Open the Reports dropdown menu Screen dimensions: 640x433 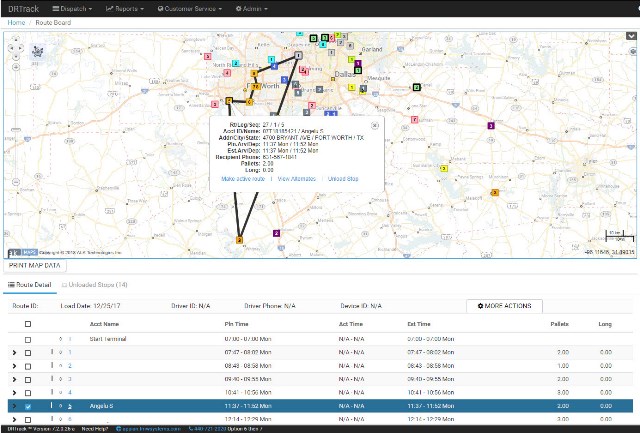(x=124, y=8)
